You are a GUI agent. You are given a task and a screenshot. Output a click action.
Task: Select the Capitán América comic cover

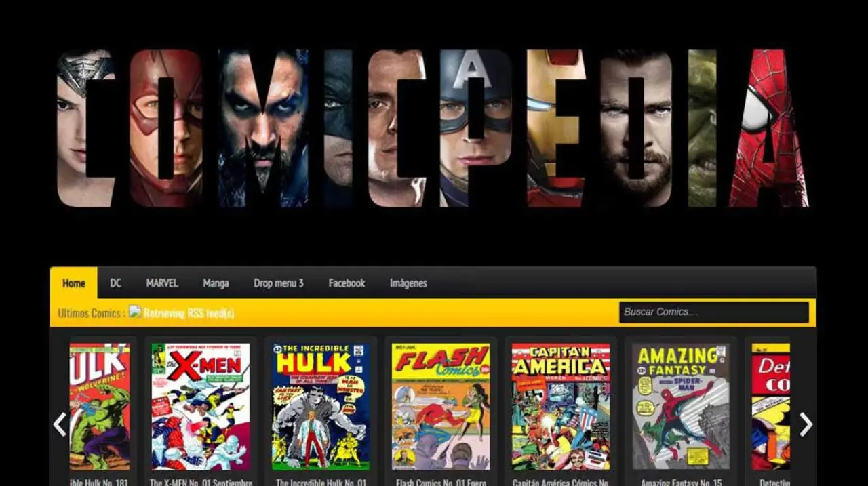[x=561, y=407]
